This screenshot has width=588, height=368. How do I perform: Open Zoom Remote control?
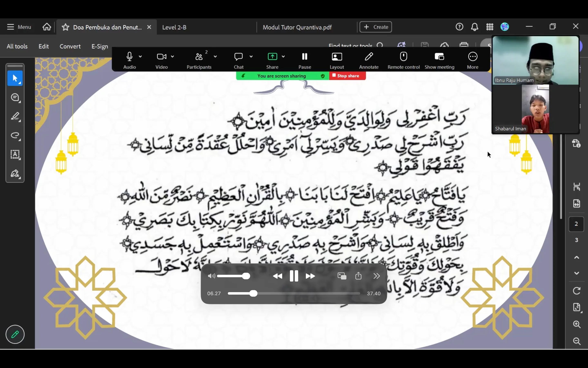(403, 60)
